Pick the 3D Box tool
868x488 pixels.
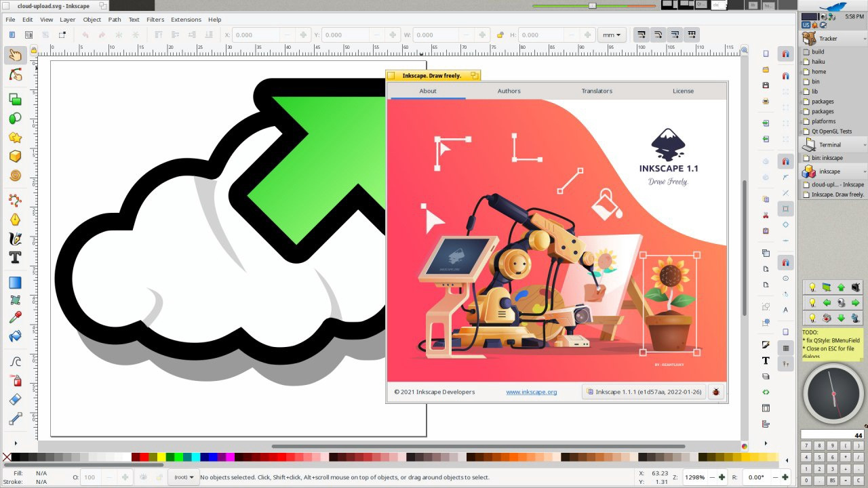(15, 157)
